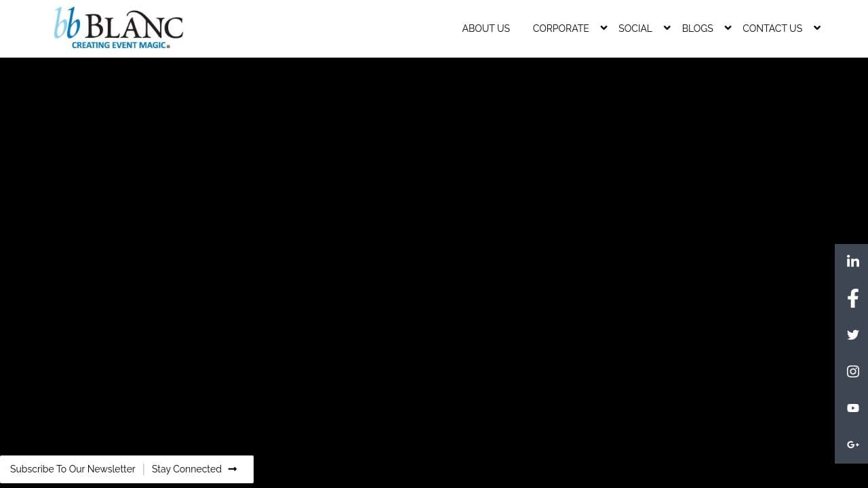Open the LinkedIn social sidebar icon
The width and height of the screenshot is (868, 488).
click(852, 261)
